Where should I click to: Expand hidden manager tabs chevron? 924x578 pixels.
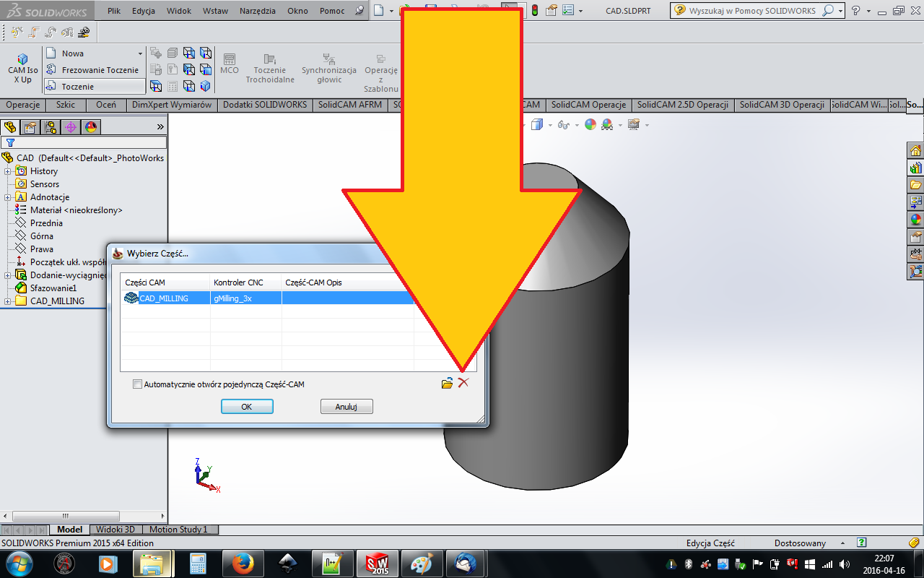click(160, 127)
